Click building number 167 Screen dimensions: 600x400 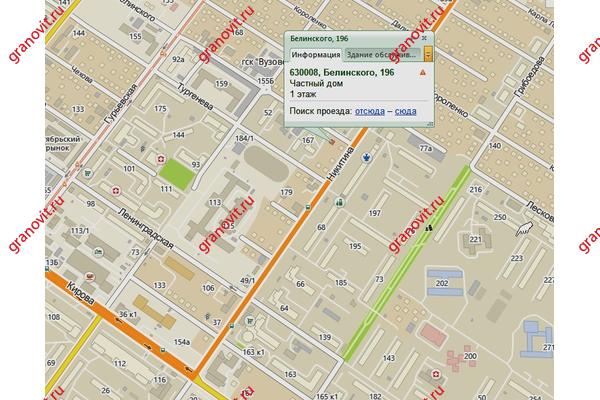click(308, 140)
